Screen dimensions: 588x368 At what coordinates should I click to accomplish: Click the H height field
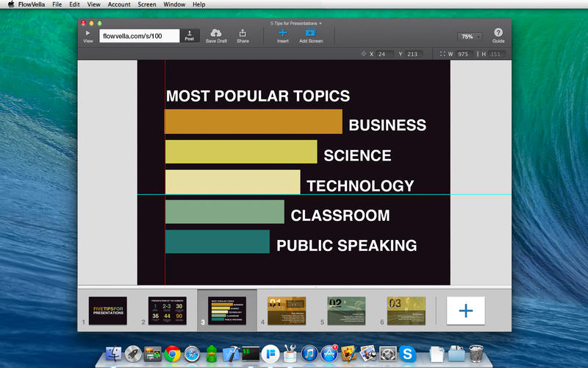pyautogui.click(x=498, y=54)
